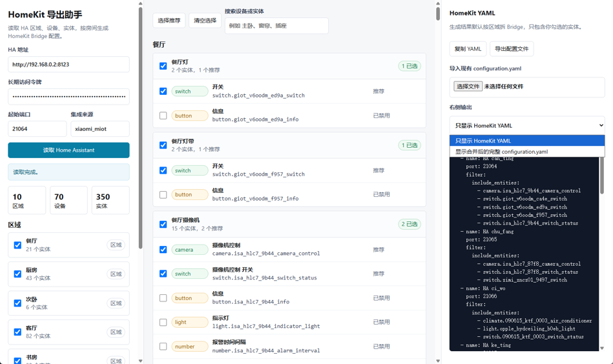613x364 pixels.
Task: Click YAML line switch.zimi_zncz01_9497_switch
Action: (523, 280)
